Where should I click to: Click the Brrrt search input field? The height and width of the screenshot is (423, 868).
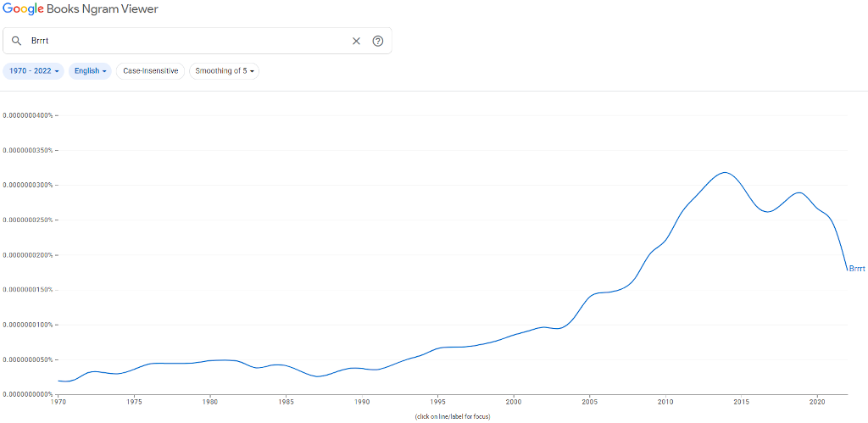pos(186,41)
